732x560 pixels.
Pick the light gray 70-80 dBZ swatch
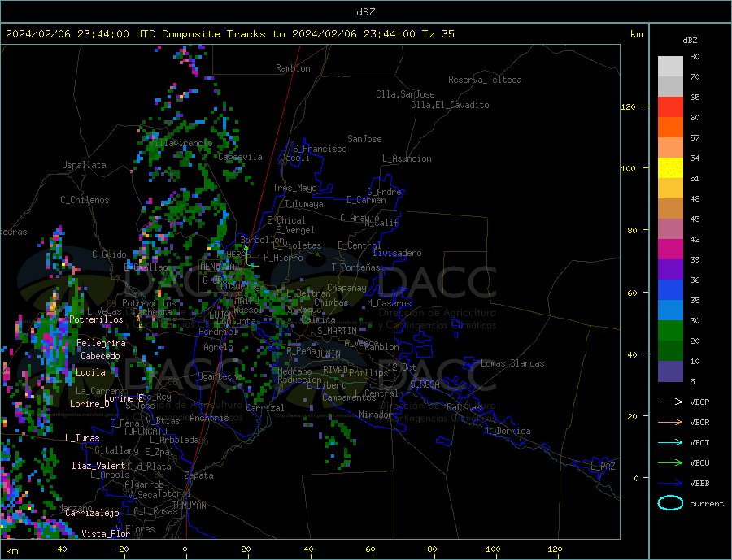click(x=670, y=67)
